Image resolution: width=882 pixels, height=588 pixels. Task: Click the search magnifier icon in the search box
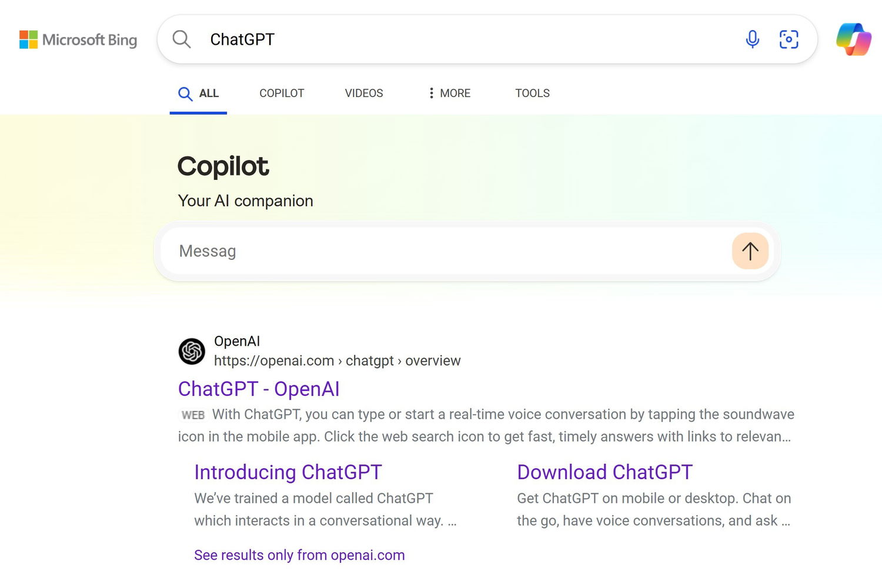pyautogui.click(x=182, y=39)
